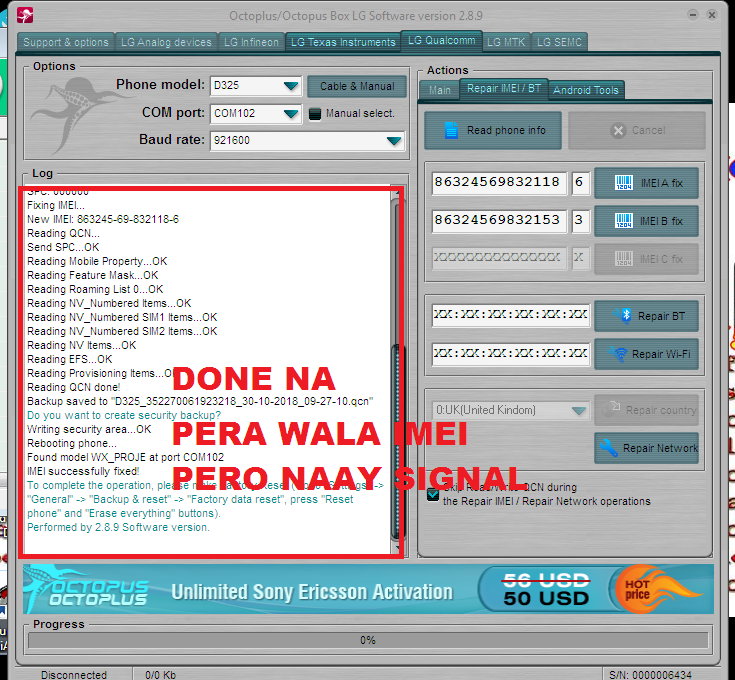Click the log scrollbar thumb
Screen dimensions: 735x680
coord(398,441)
